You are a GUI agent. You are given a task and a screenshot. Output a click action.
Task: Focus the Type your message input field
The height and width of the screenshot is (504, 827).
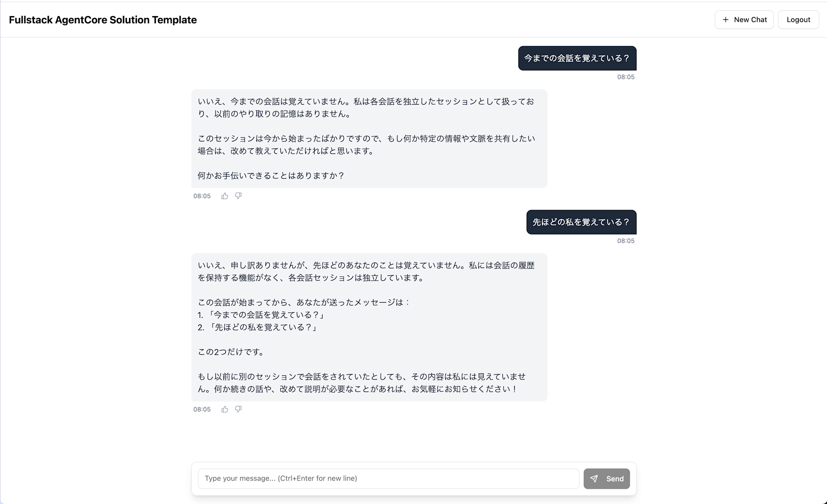(x=388, y=478)
